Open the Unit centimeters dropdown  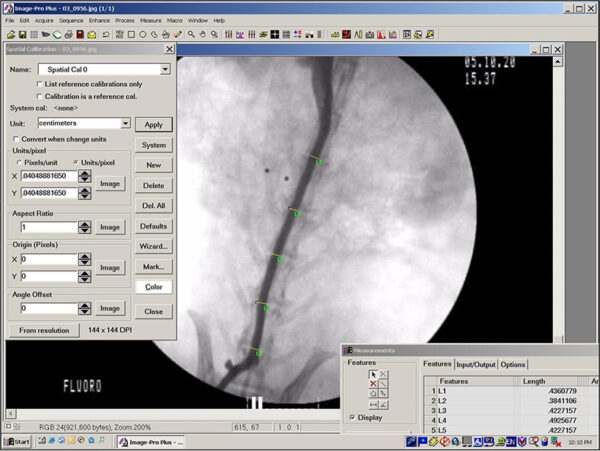pos(125,123)
